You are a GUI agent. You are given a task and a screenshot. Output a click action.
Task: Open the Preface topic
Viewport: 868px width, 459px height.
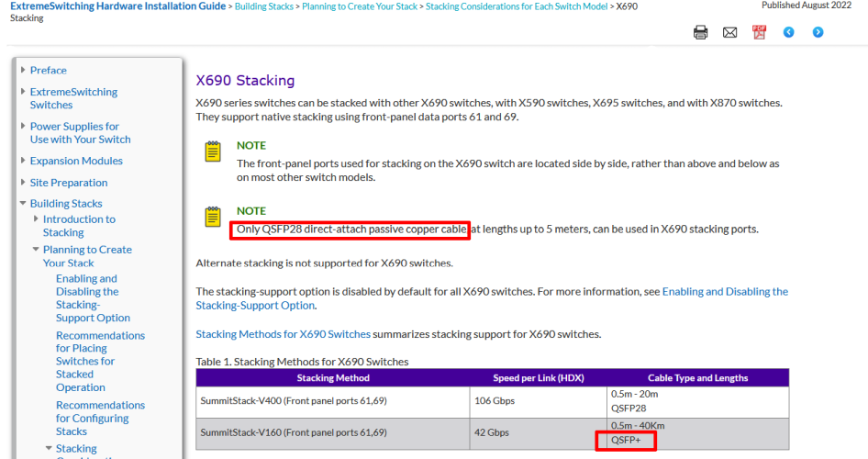point(48,71)
